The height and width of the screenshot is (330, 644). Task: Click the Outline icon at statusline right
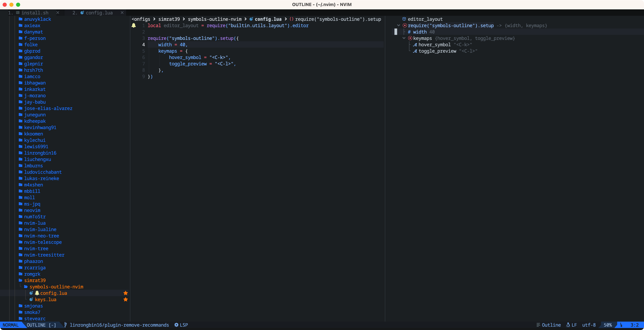pos(538,325)
